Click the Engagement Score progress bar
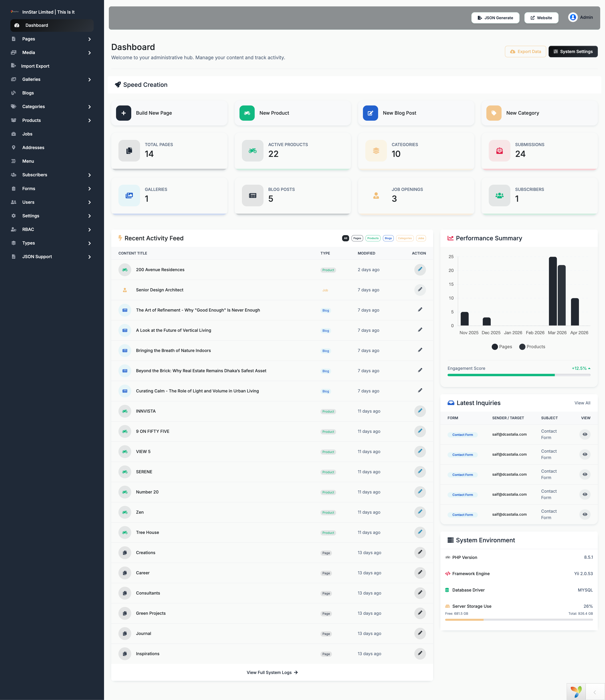The image size is (605, 700). (519, 375)
